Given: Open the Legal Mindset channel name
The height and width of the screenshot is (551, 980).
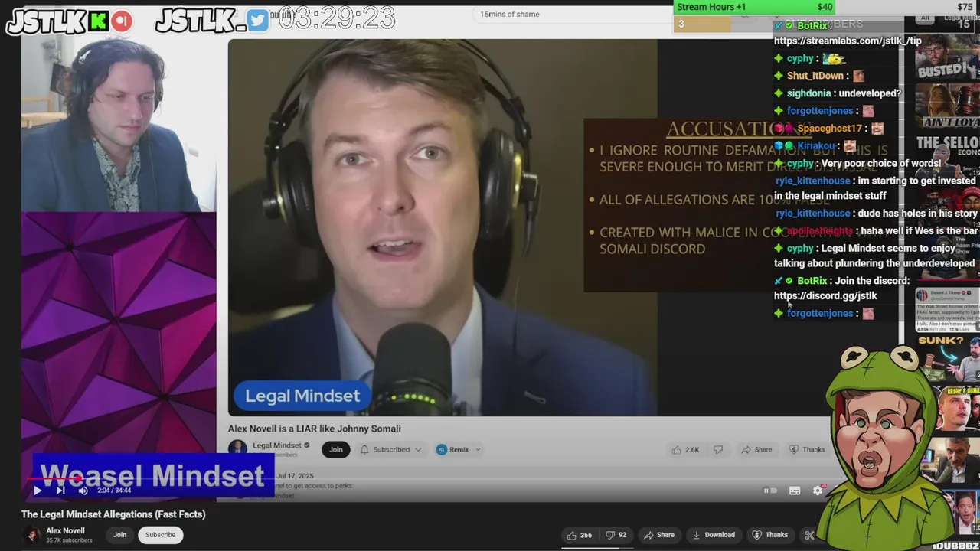Looking at the screenshot, I should (276, 445).
